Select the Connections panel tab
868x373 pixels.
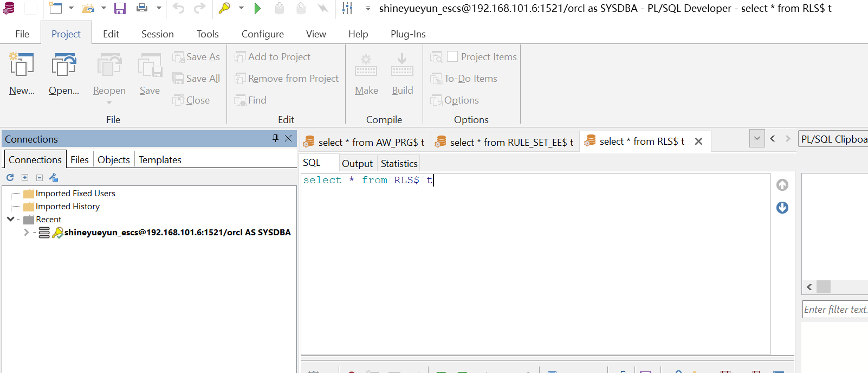(x=35, y=160)
